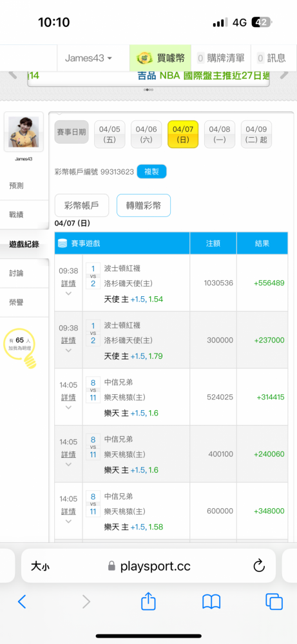Tap the James43 profile picture
The width and height of the screenshot is (297, 644).
click(23, 132)
